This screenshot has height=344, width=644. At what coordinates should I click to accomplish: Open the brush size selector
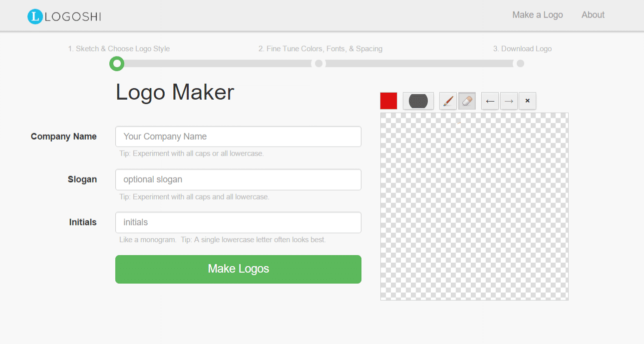[x=418, y=101]
